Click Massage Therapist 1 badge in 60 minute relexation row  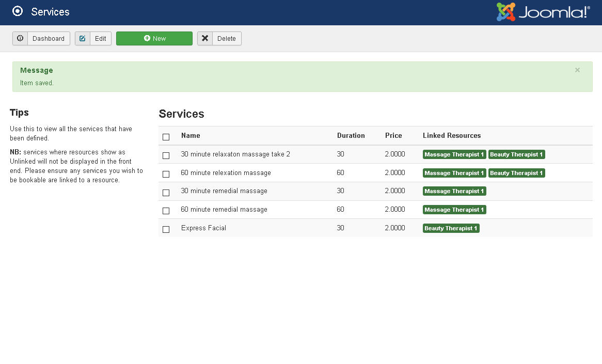click(x=454, y=173)
